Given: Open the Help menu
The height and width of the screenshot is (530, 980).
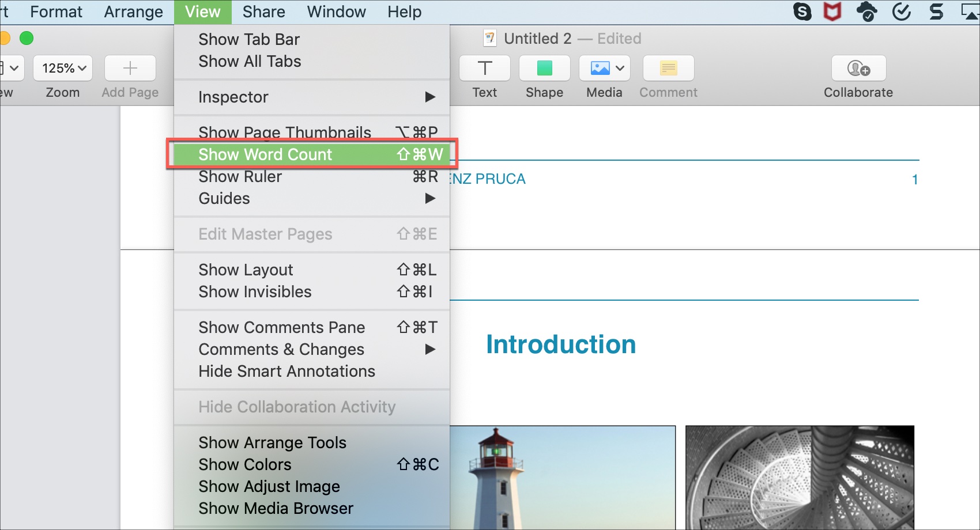Looking at the screenshot, I should click(404, 12).
